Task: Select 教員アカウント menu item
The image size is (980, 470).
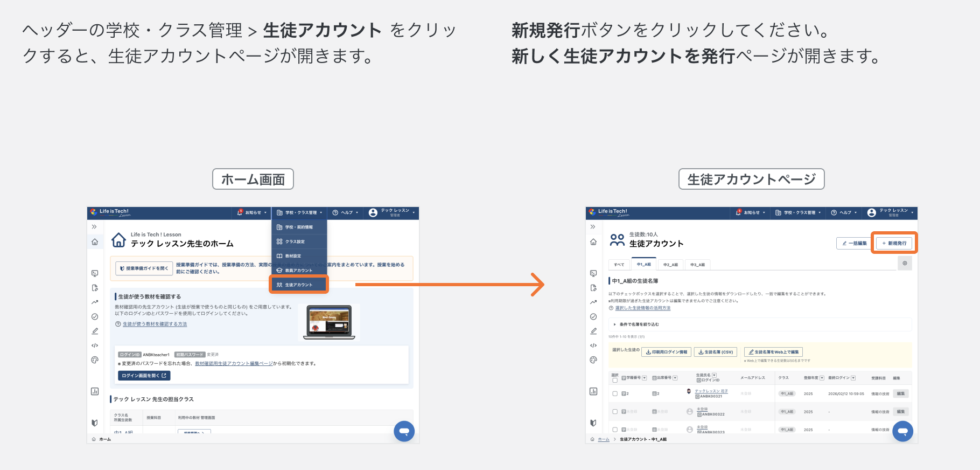Action: (299, 271)
